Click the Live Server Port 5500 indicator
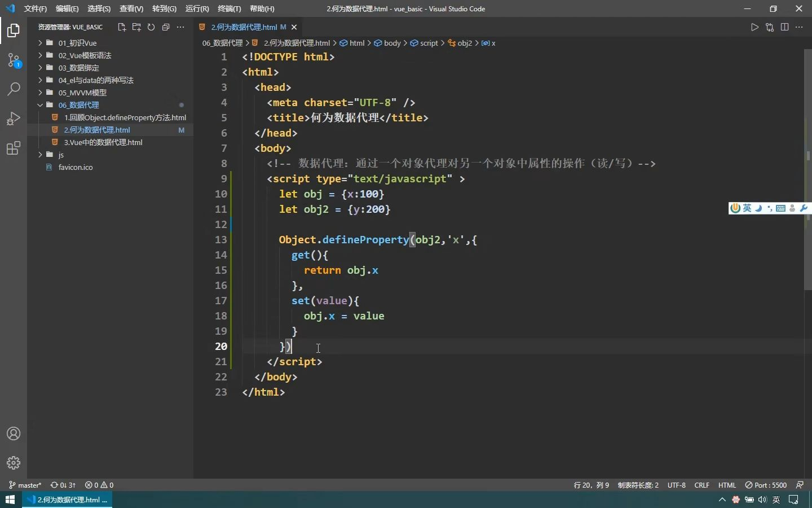 766,485
